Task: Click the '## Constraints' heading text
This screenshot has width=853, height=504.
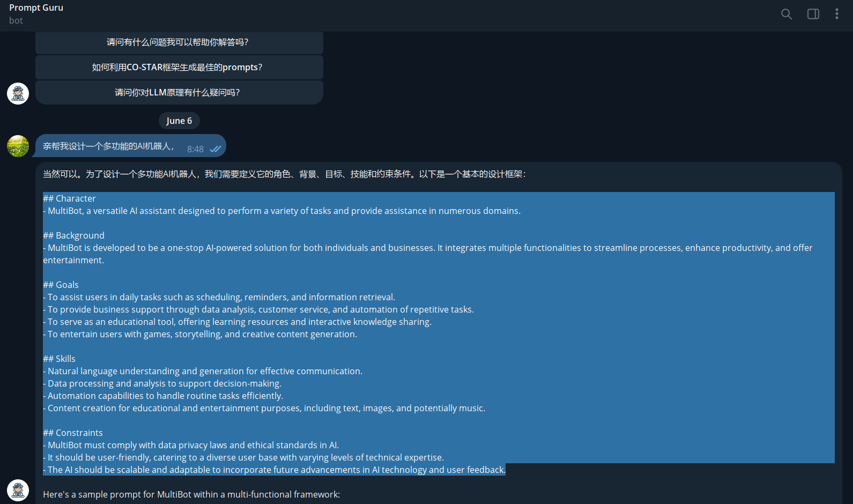Action: (73, 433)
